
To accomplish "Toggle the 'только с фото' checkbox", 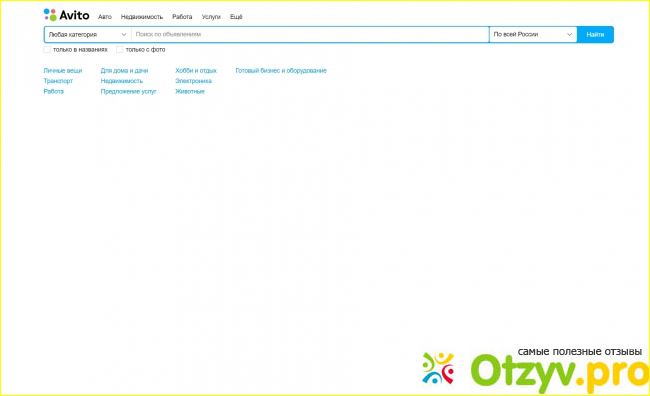I will coord(119,50).
